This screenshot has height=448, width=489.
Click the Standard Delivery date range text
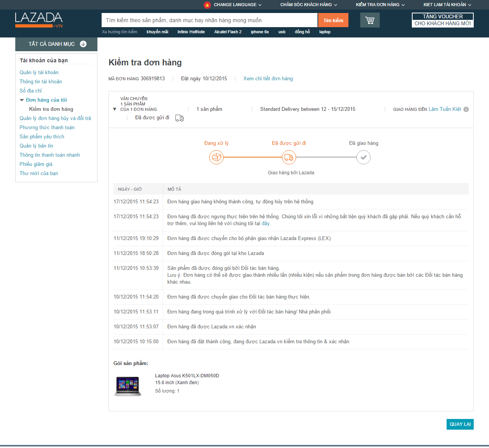(308, 109)
